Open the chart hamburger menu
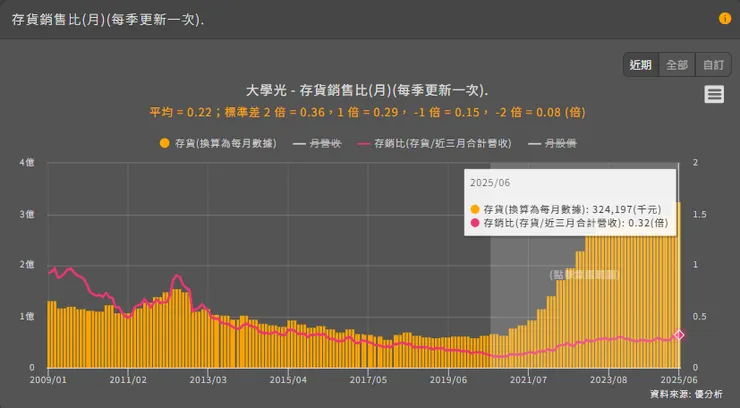This screenshot has width=740, height=408. (714, 94)
